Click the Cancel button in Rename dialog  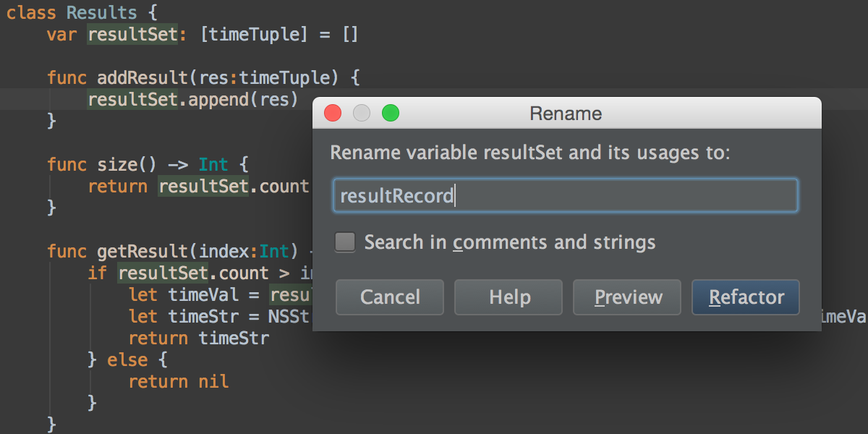point(389,297)
